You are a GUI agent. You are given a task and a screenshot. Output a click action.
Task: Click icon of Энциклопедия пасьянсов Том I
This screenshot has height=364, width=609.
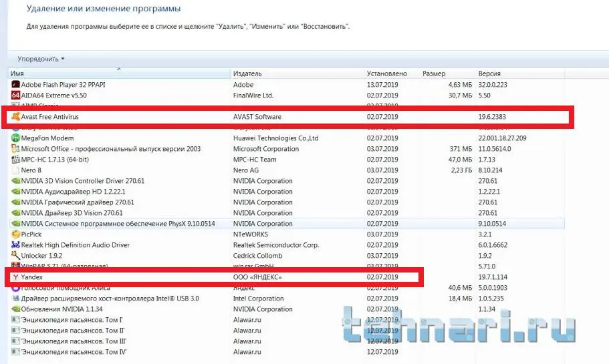pyautogui.click(x=15, y=320)
